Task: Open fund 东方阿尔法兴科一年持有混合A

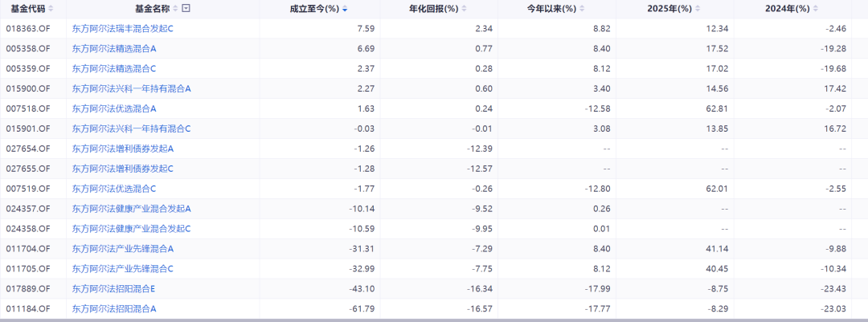Action: (131, 88)
